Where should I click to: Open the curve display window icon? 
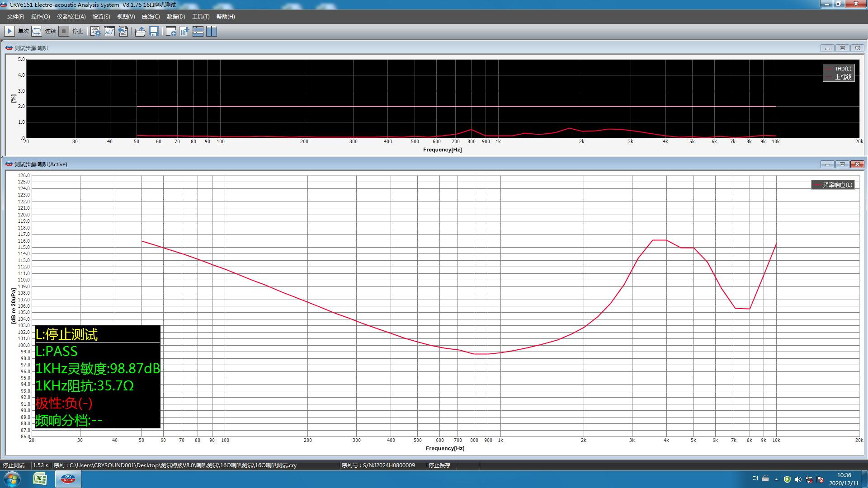pos(109,31)
